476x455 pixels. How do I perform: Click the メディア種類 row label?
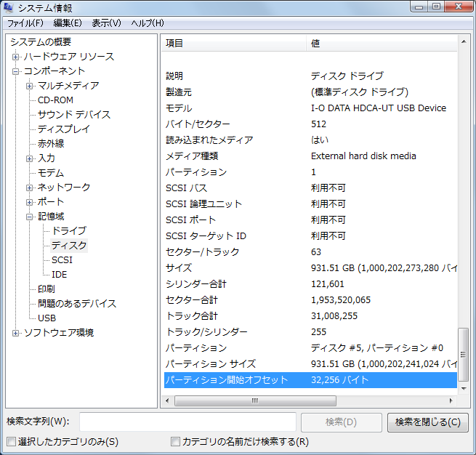[x=192, y=156]
